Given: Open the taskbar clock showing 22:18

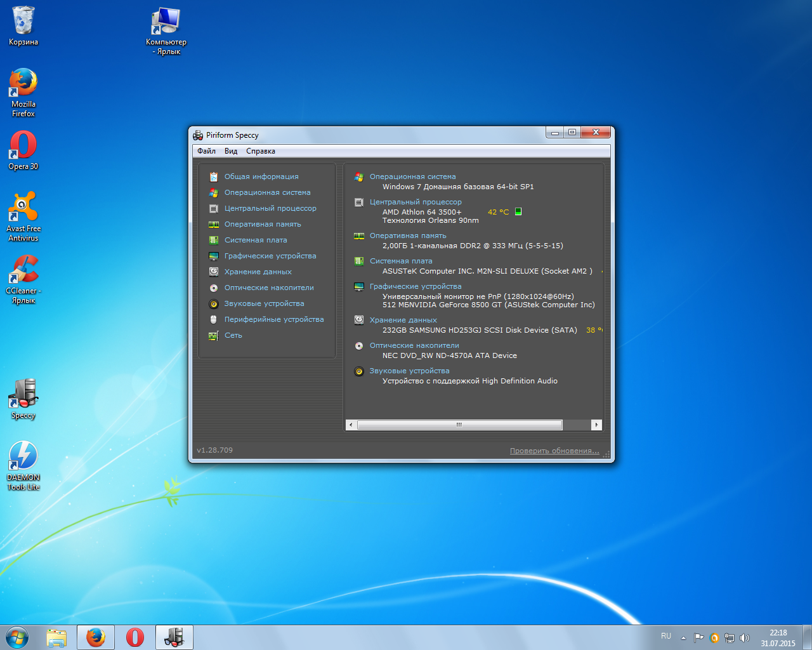Looking at the screenshot, I should coord(778,638).
